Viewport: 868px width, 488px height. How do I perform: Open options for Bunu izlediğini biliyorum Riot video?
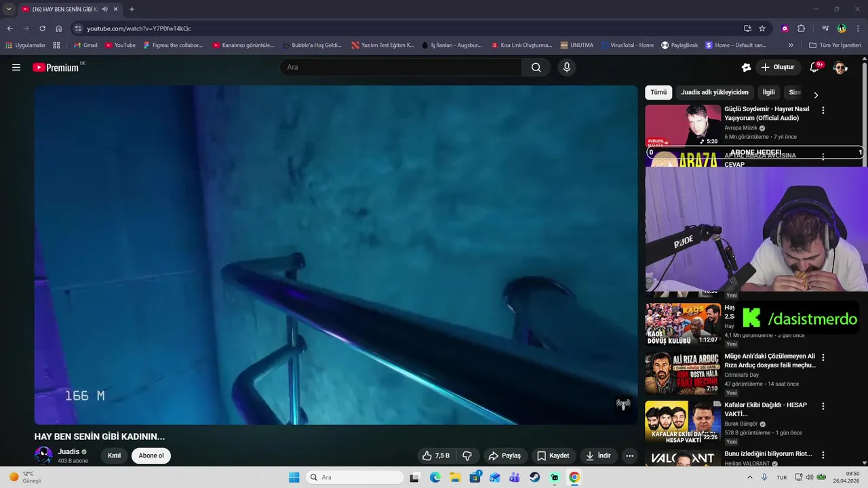click(x=823, y=455)
